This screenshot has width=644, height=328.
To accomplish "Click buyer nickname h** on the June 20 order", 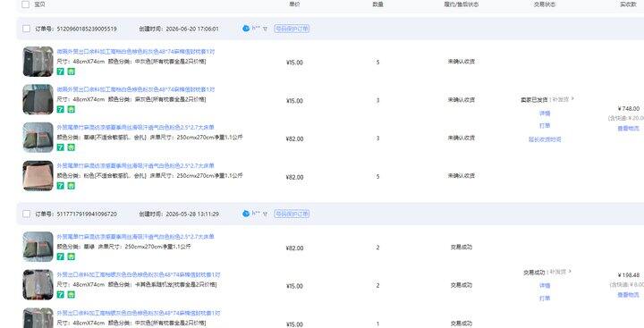I will click(x=256, y=29).
